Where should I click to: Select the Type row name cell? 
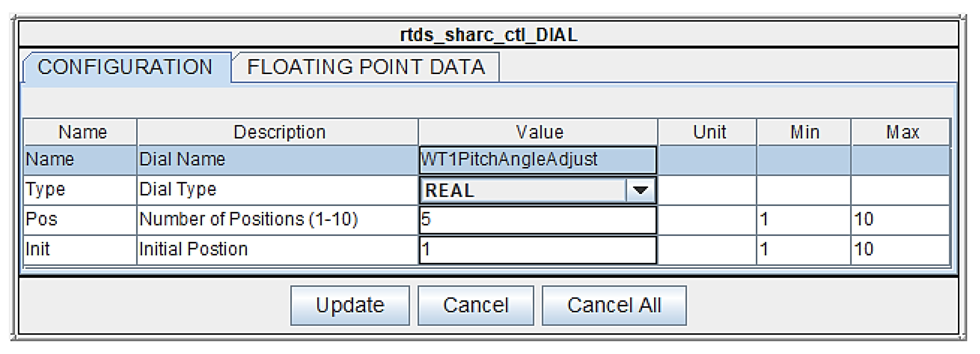coord(79,190)
